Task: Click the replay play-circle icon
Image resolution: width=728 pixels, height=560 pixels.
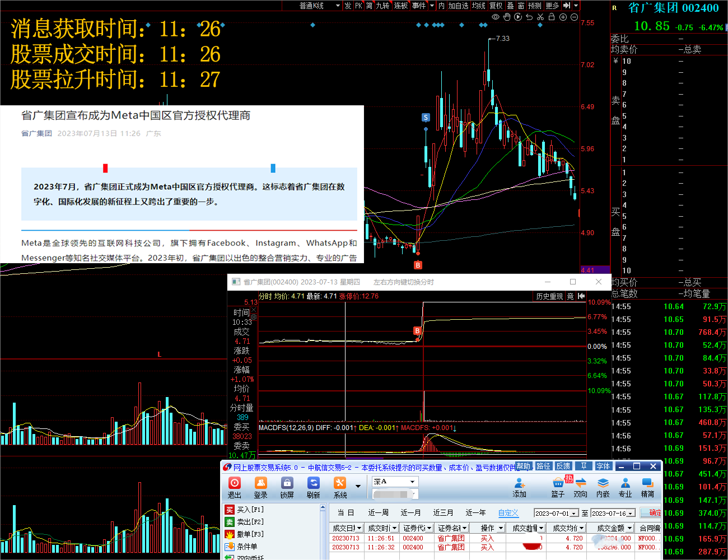Action: point(518,17)
